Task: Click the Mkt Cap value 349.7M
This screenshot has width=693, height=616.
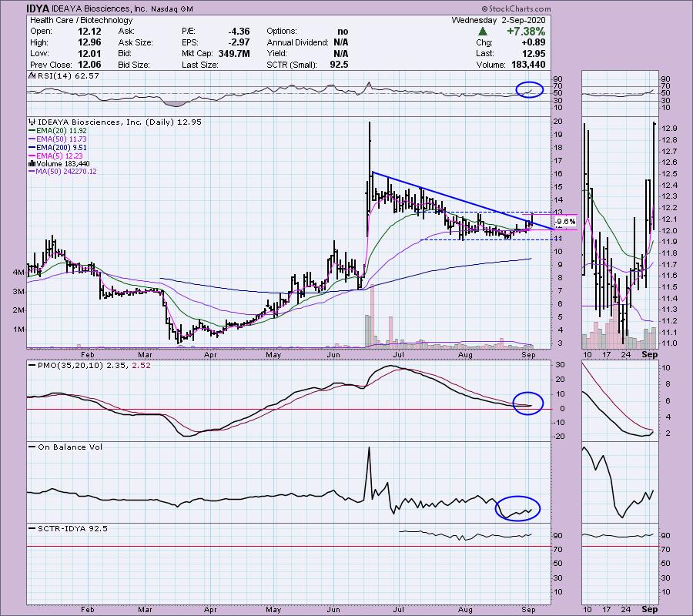Action: [x=234, y=53]
